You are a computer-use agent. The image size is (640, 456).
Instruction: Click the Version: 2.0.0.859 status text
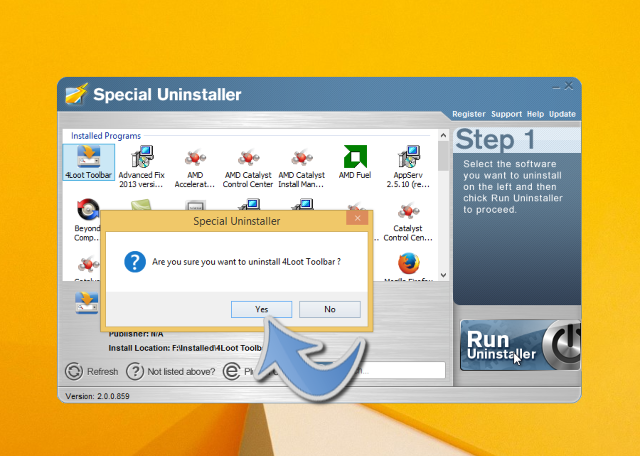(x=97, y=396)
